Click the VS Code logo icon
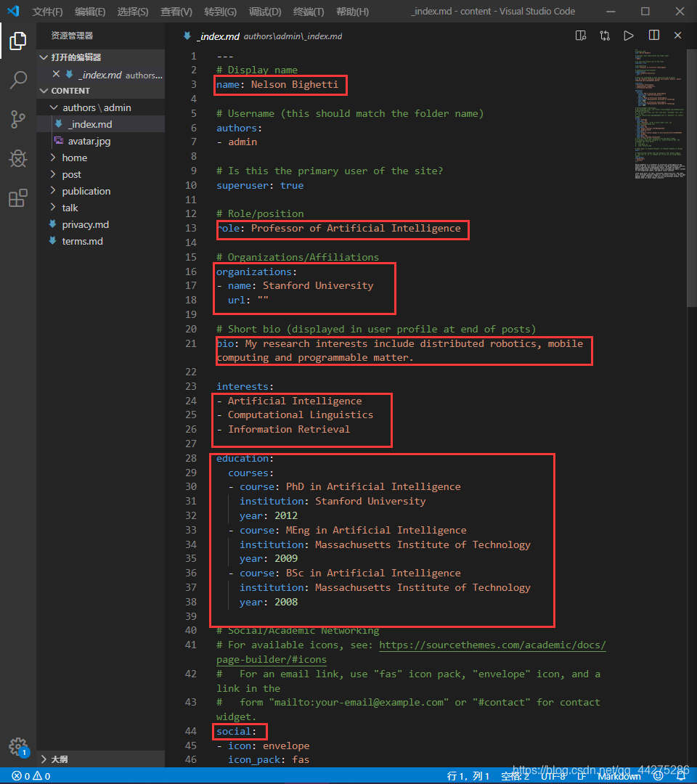This screenshot has height=784, width=697. [13, 11]
